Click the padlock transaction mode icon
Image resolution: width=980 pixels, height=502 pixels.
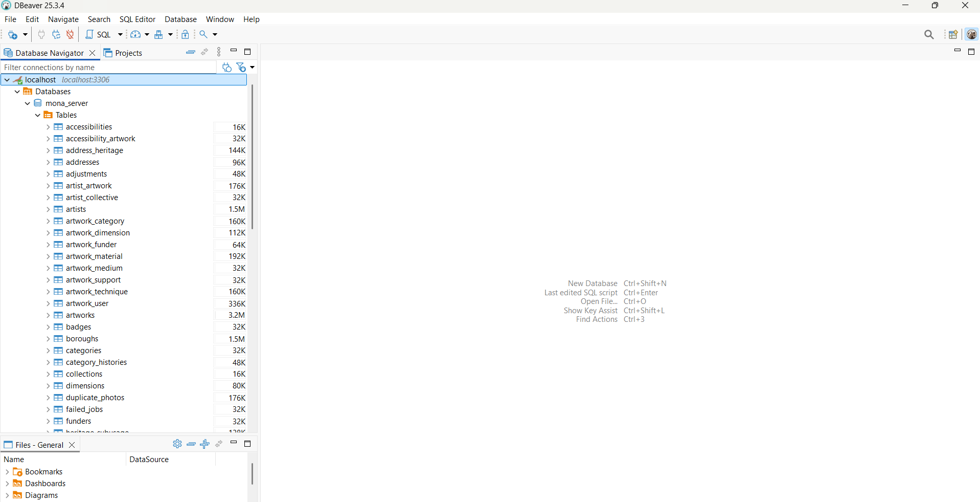click(x=185, y=35)
